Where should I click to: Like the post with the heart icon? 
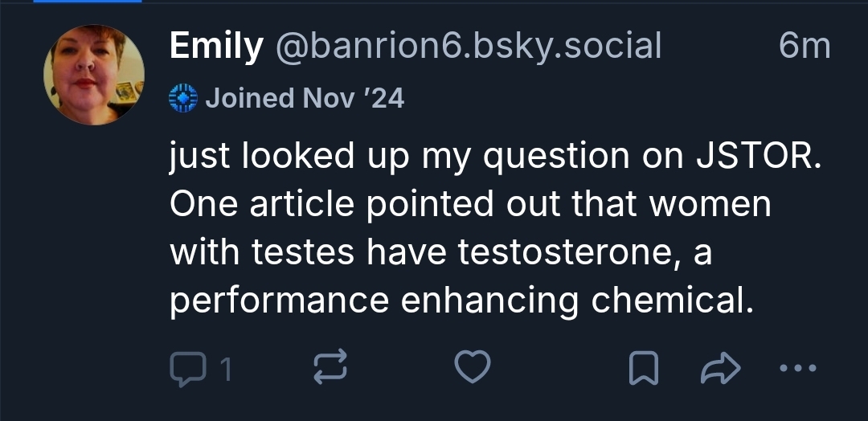473,369
